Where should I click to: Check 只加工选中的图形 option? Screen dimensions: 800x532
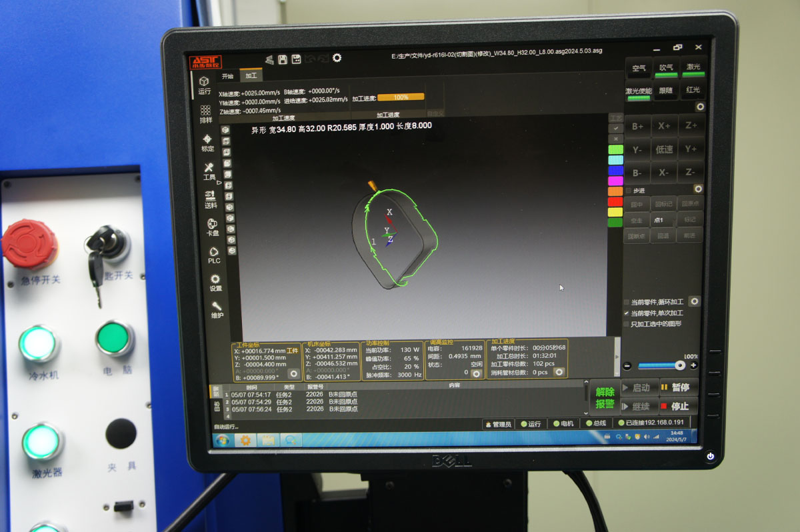click(x=626, y=324)
